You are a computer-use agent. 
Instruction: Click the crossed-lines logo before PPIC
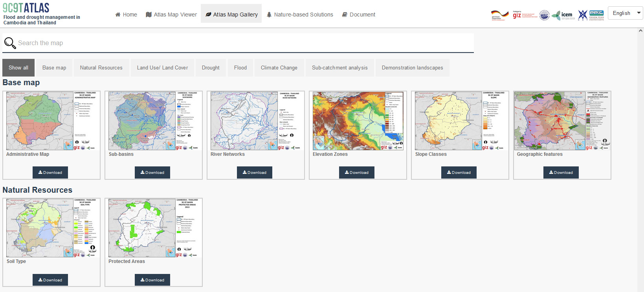[583, 15]
